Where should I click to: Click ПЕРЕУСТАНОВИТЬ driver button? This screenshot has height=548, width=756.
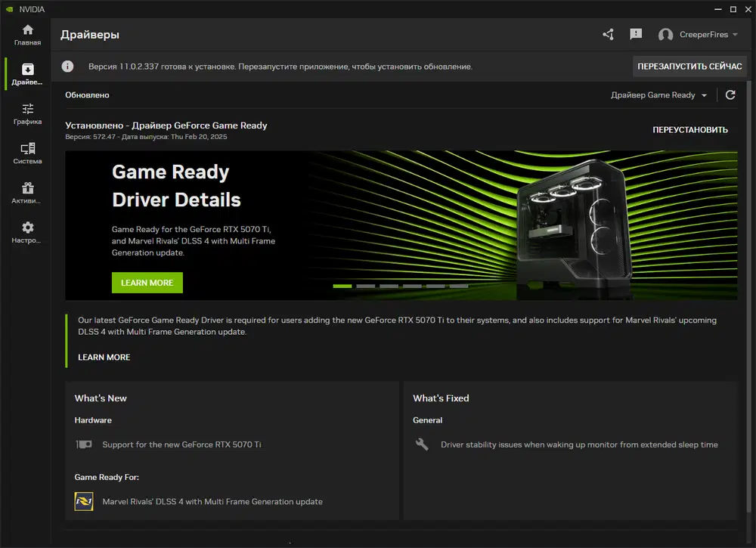(x=690, y=130)
